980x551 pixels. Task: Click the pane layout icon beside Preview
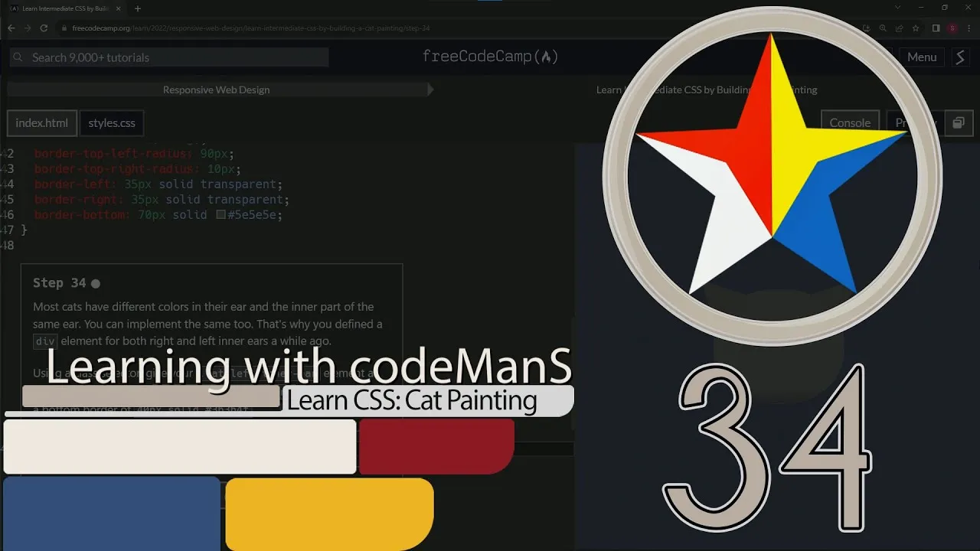(959, 122)
